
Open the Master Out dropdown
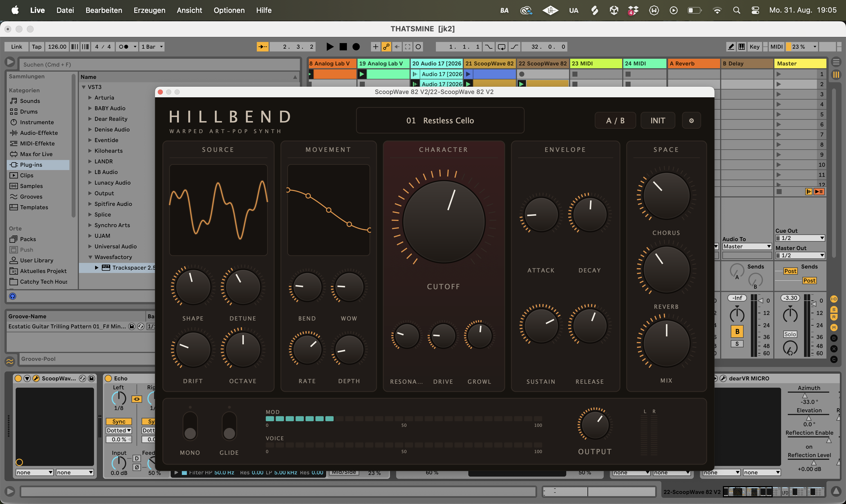pyautogui.click(x=800, y=255)
